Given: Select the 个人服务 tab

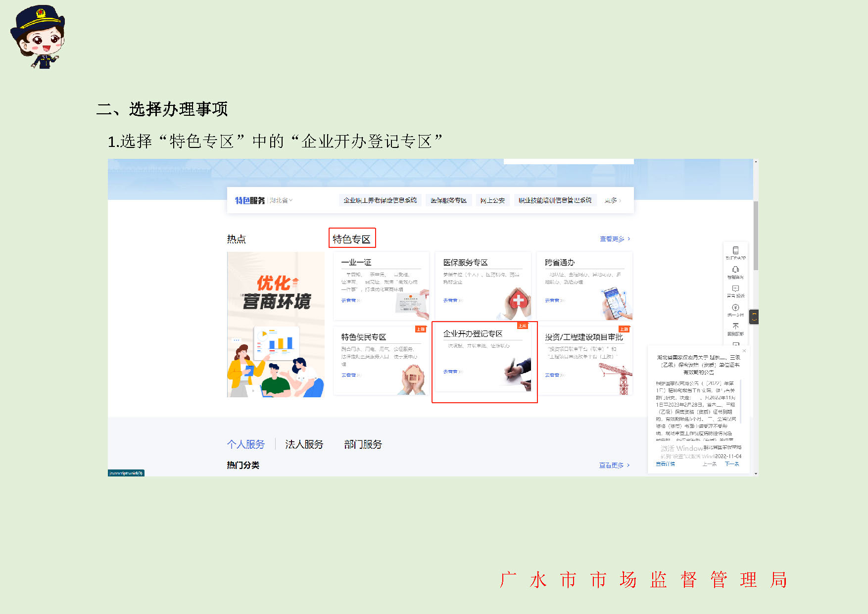Looking at the screenshot, I should point(246,444).
